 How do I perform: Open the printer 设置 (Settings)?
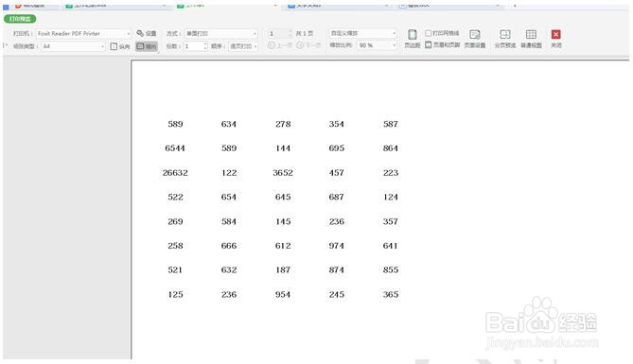tap(147, 33)
